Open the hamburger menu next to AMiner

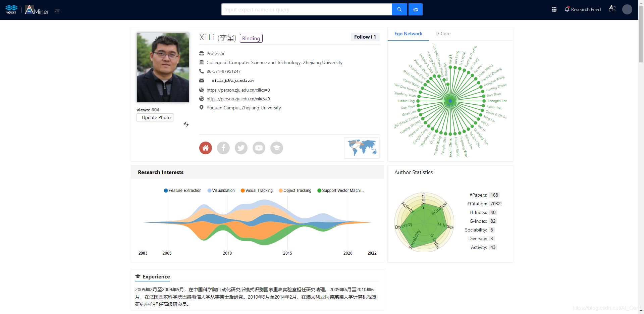point(57,11)
